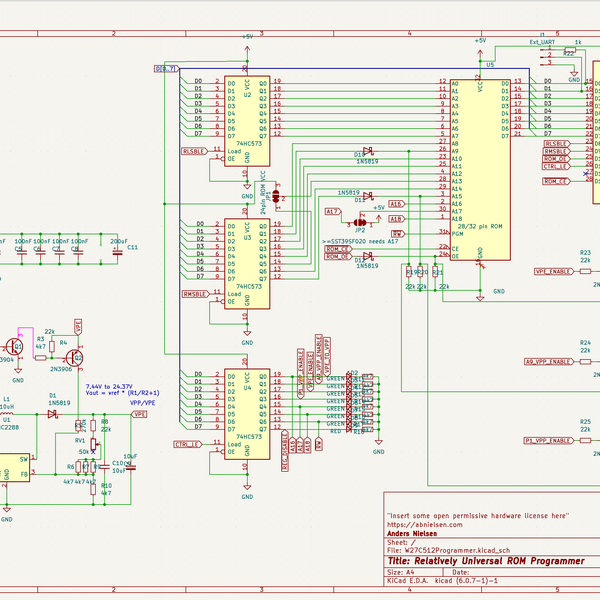Click the CTRL_LE label near U4
The height and width of the screenshot is (600, 600).
pos(188,444)
